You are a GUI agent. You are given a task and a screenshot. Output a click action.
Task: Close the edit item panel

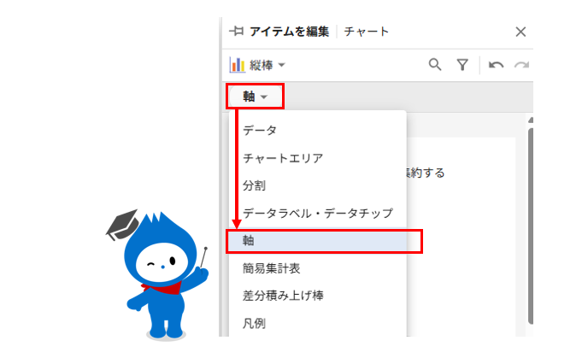click(x=520, y=32)
